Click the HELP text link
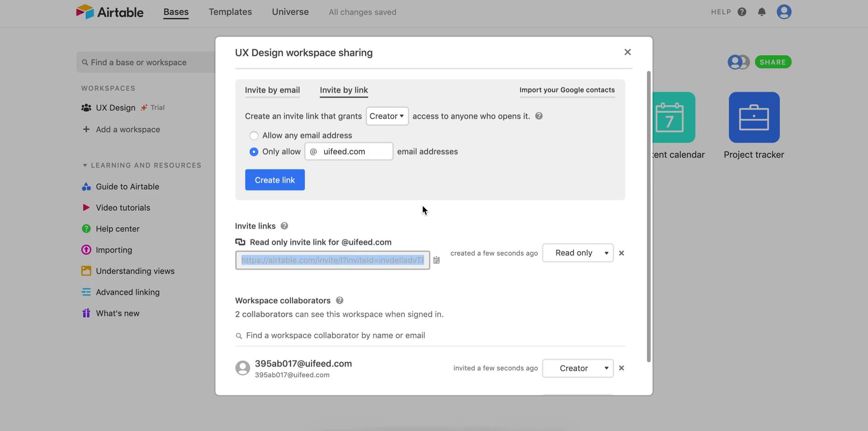 tap(721, 12)
